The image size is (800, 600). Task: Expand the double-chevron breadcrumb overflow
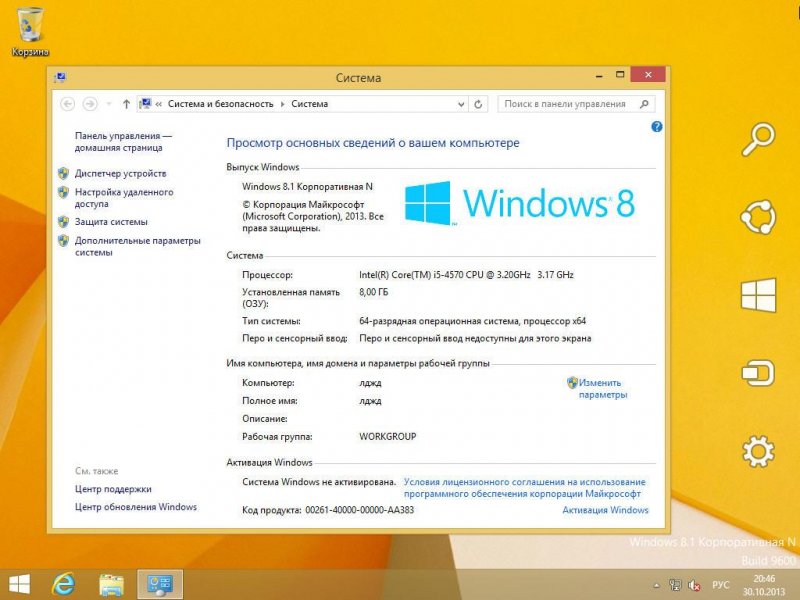(x=159, y=104)
